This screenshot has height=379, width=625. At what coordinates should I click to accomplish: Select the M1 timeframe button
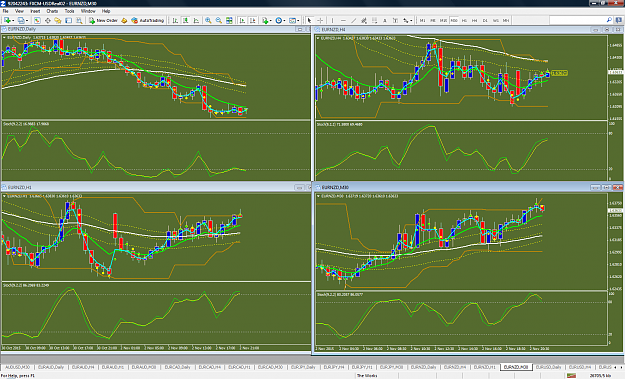coord(423,20)
